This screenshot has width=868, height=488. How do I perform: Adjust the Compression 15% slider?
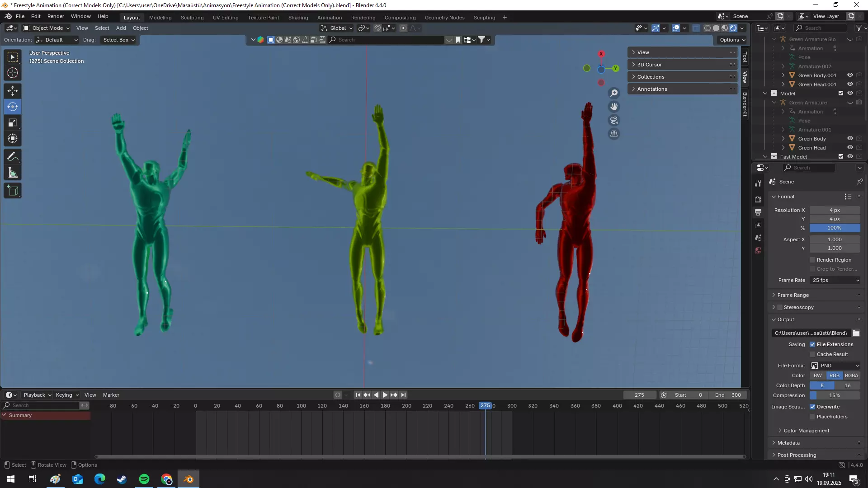click(835, 395)
